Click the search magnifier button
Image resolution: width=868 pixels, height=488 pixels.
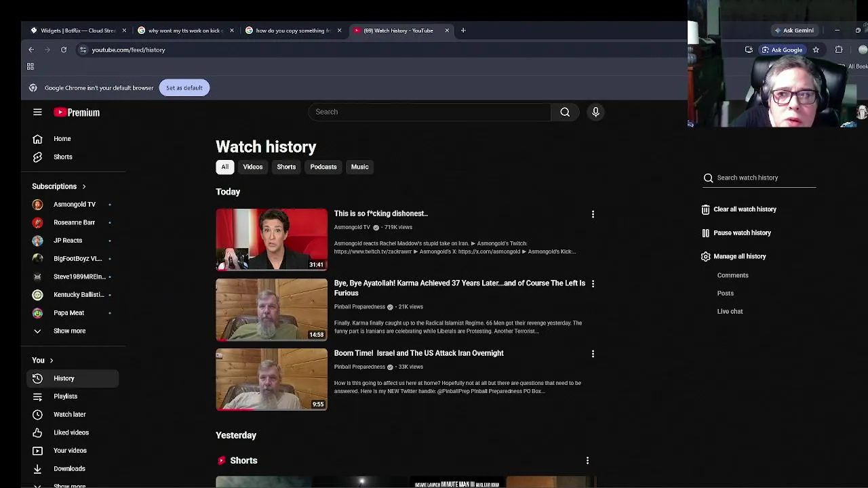(x=565, y=112)
